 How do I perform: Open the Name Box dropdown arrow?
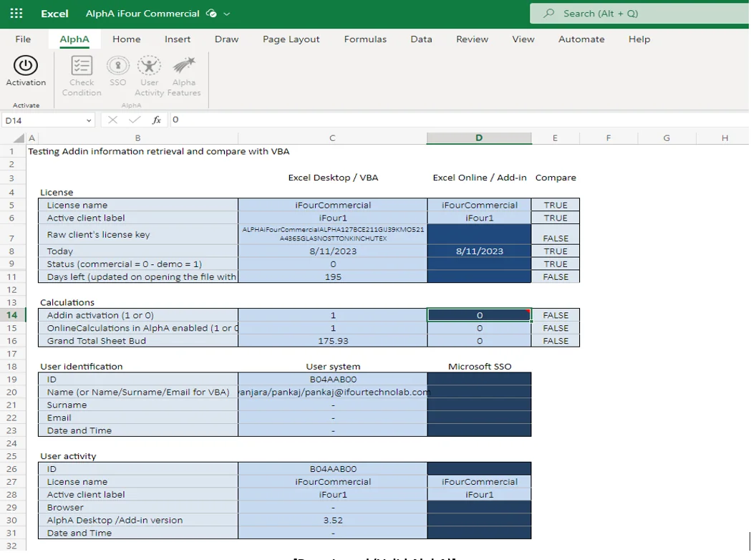click(x=89, y=120)
